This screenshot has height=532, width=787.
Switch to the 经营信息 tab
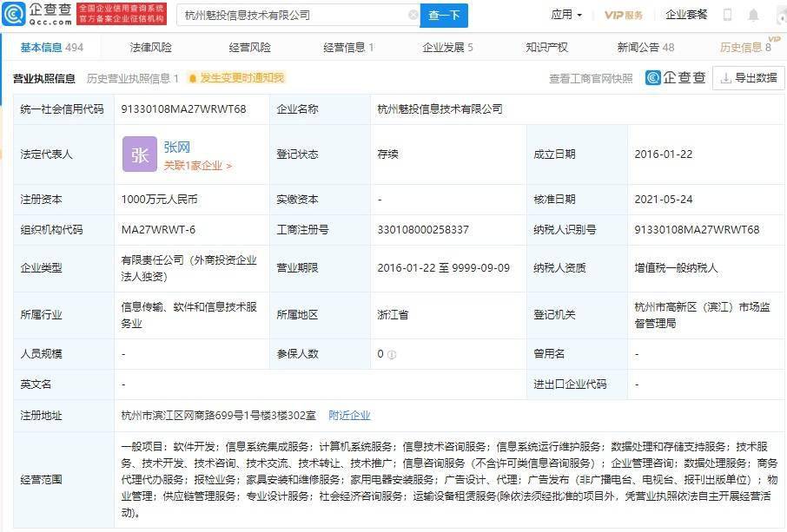(348, 48)
